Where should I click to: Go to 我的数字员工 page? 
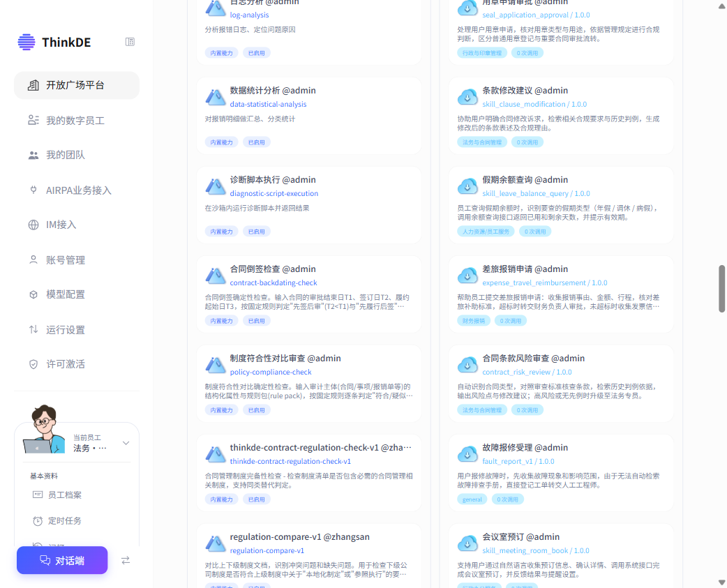(x=77, y=121)
